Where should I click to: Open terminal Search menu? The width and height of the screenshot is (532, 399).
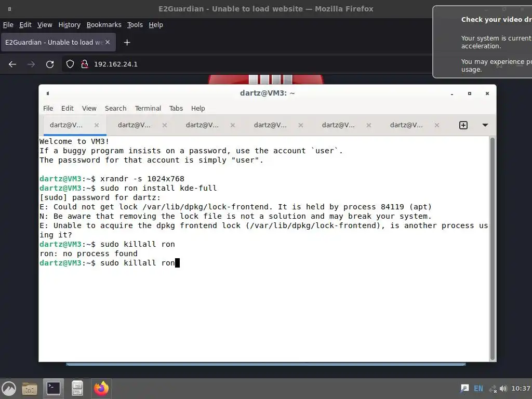[115, 108]
